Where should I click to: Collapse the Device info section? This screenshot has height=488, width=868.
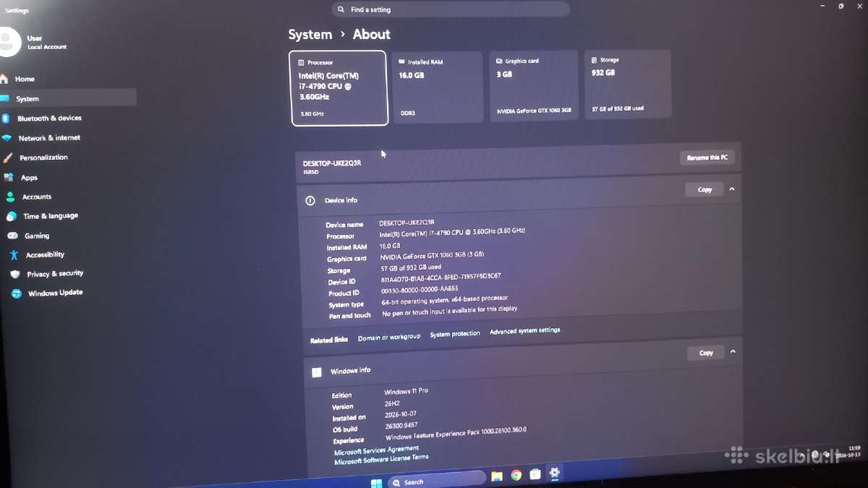[732, 189]
